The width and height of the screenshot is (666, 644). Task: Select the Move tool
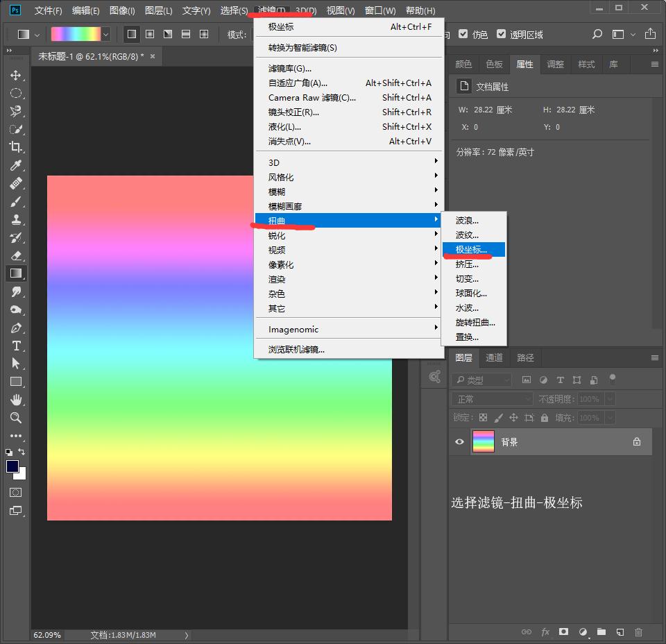(15, 75)
